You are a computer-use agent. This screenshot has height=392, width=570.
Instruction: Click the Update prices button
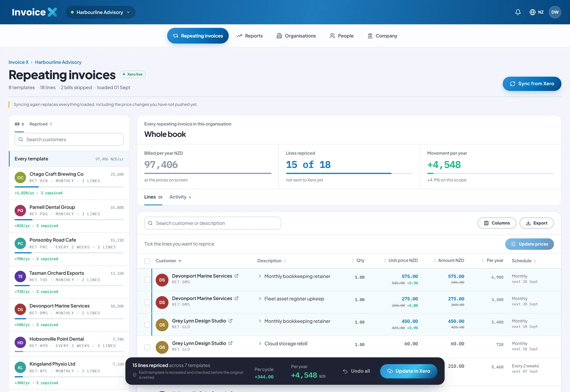pos(529,244)
